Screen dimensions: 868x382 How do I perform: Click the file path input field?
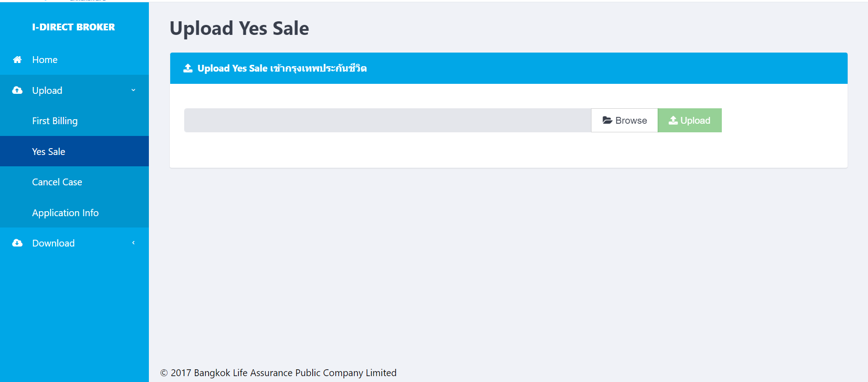[388, 120]
